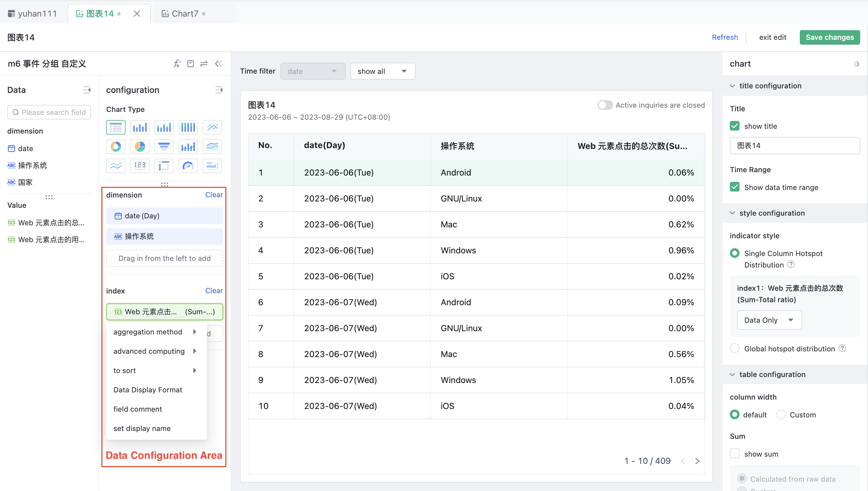Toggle the Active inquiries are closed switch

[x=605, y=105]
